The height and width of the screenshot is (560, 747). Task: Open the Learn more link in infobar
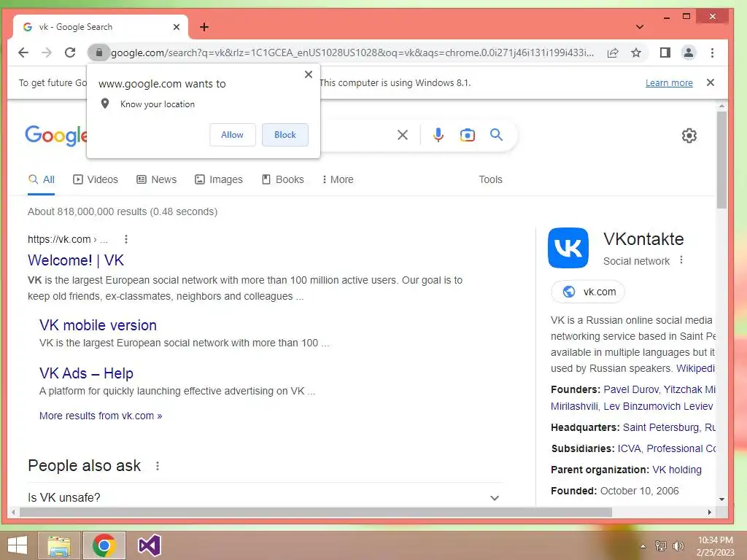[x=669, y=83]
